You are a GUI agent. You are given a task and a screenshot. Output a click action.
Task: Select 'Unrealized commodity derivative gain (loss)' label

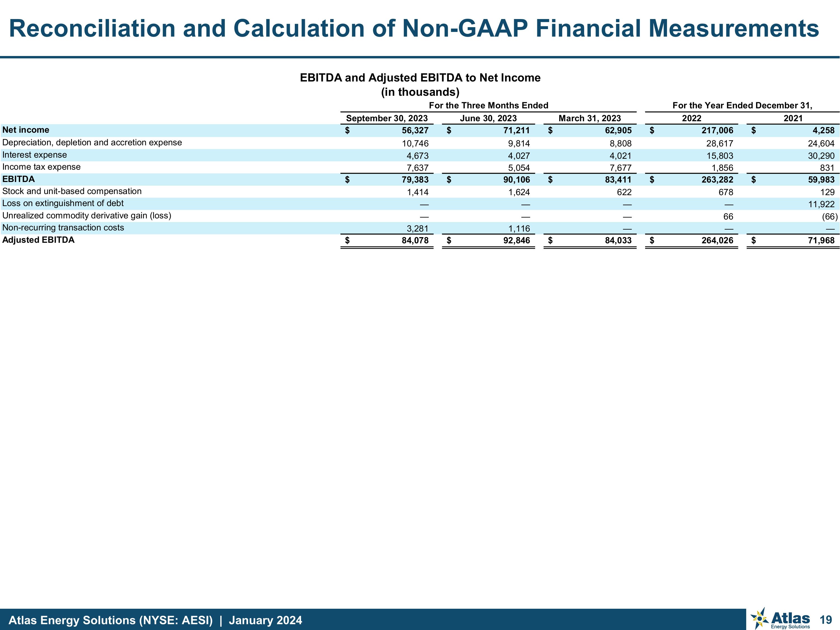click(87, 216)
